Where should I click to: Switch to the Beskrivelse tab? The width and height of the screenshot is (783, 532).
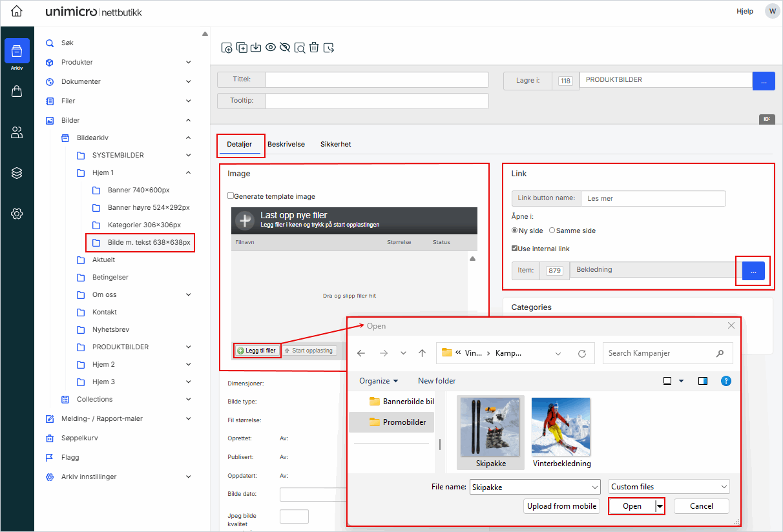coord(286,145)
